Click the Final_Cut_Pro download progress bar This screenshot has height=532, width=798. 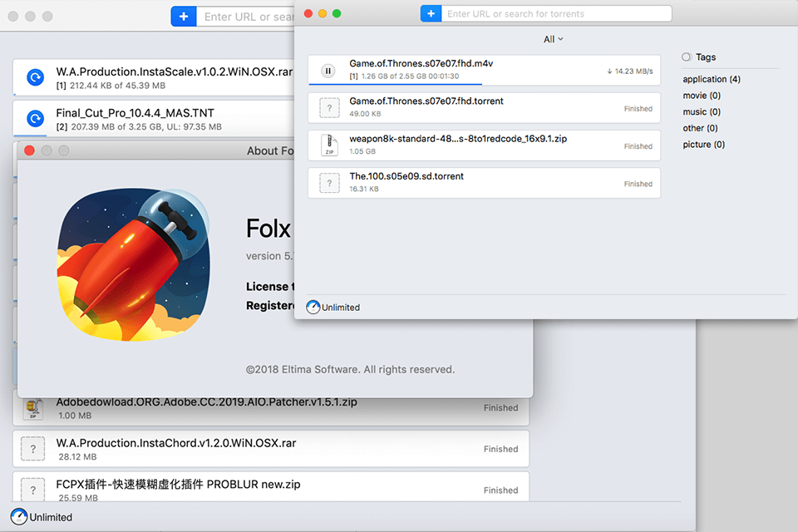[30, 135]
